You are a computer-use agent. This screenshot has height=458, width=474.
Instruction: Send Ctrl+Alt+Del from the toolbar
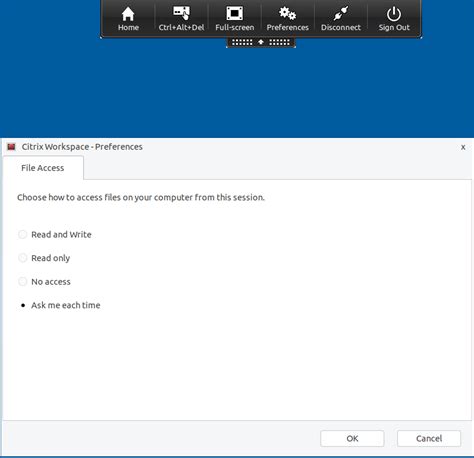[181, 19]
